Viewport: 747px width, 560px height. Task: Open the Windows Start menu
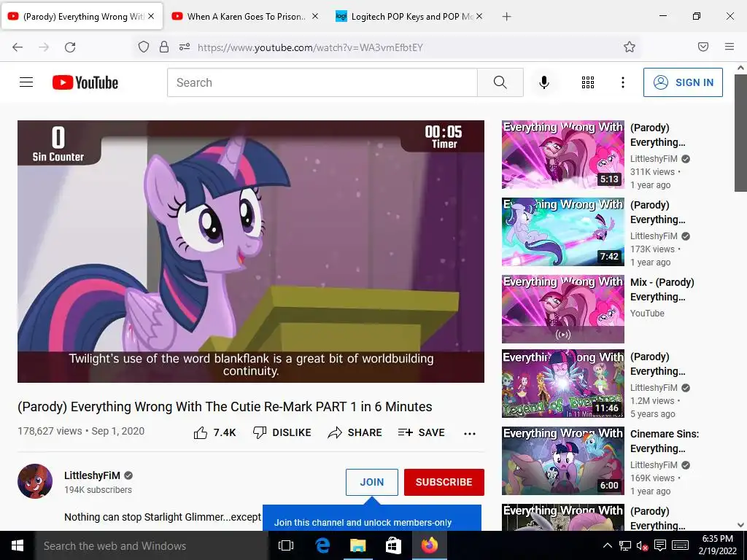(18, 545)
